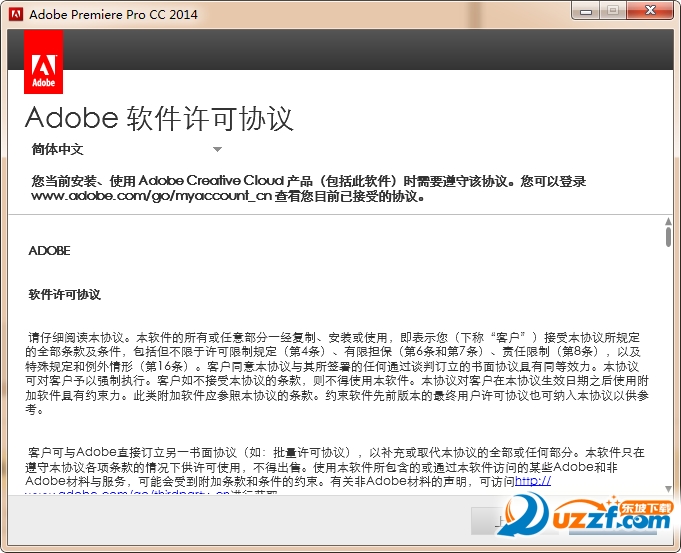This screenshot has height=553, width=681.
Task: Click the bold 软件许可协议 subheading
Action: tap(65, 295)
